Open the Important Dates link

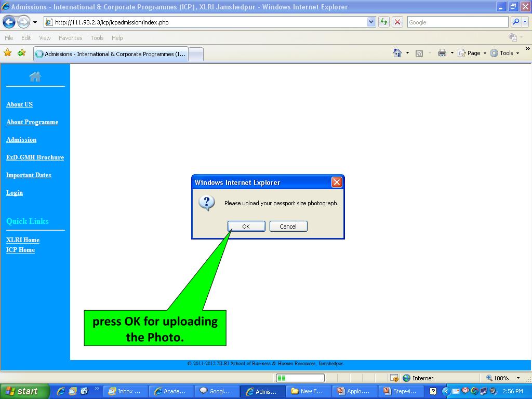(29, 175)
